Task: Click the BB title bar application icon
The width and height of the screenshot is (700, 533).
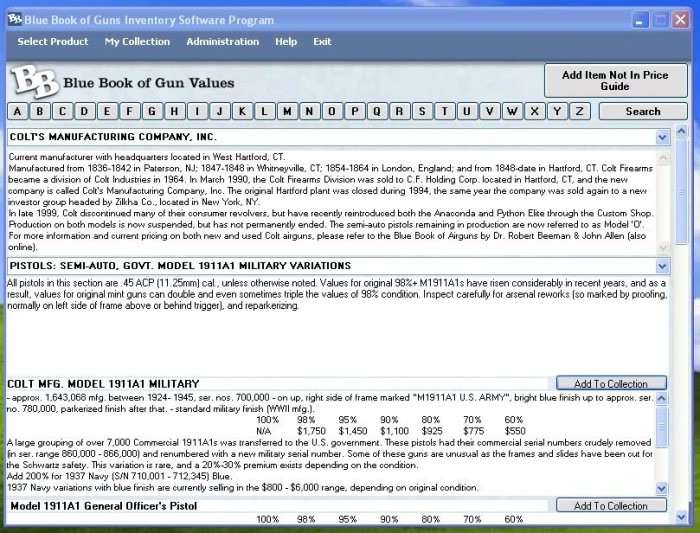Action: pyautogui.click(x=15, y=19)
